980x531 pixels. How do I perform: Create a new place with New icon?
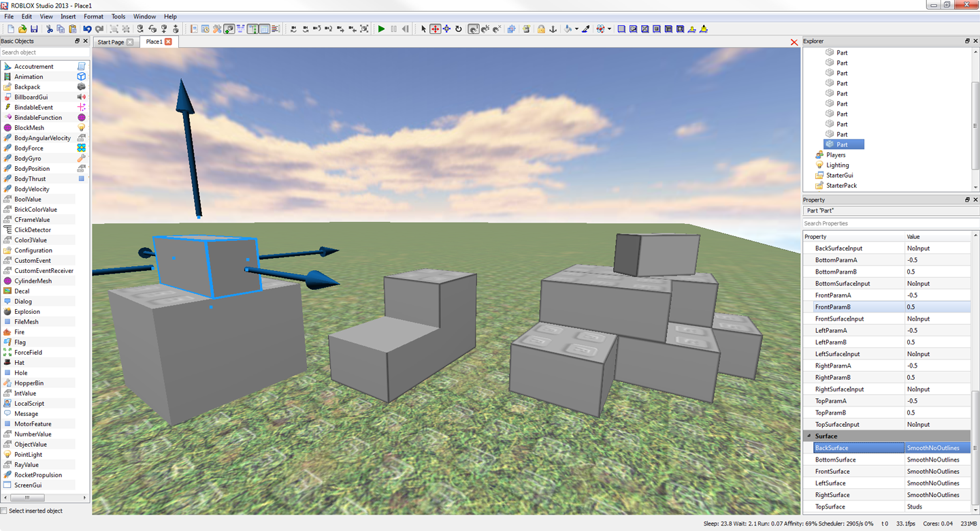(x=11, y=29)
